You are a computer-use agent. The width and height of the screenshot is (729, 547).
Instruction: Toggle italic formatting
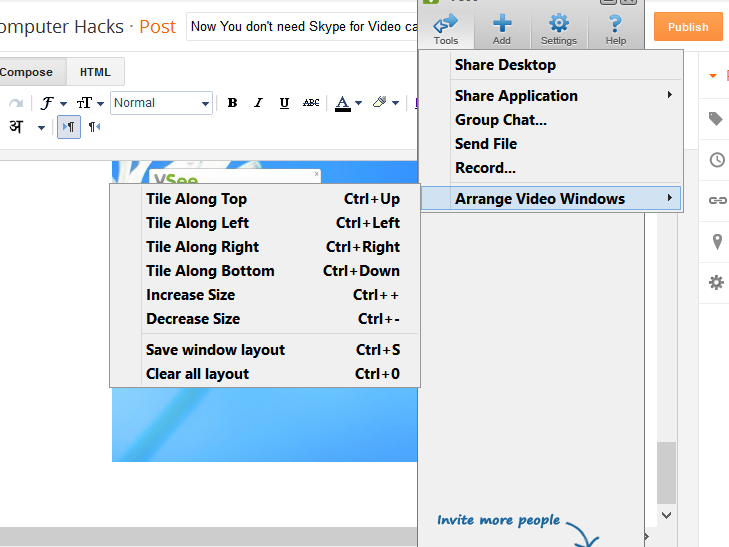[x=258, y=103]
